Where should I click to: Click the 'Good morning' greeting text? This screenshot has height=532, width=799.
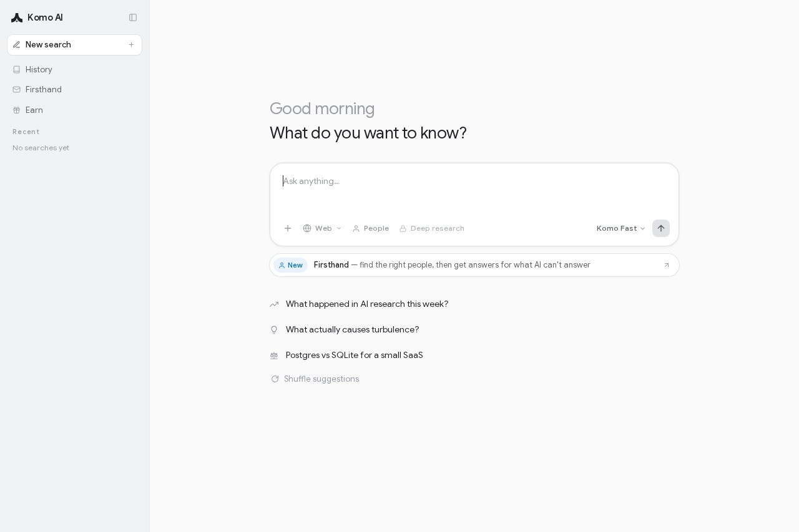(322, 109)
